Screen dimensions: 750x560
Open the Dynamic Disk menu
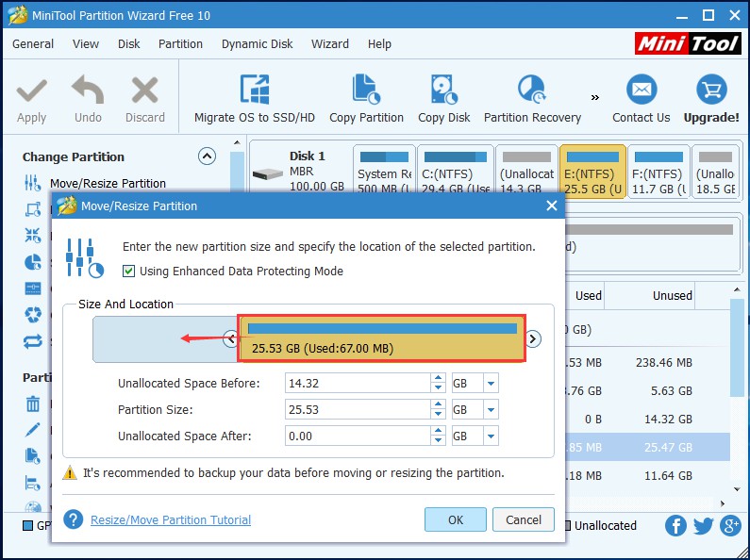click(x=257, y=44)
